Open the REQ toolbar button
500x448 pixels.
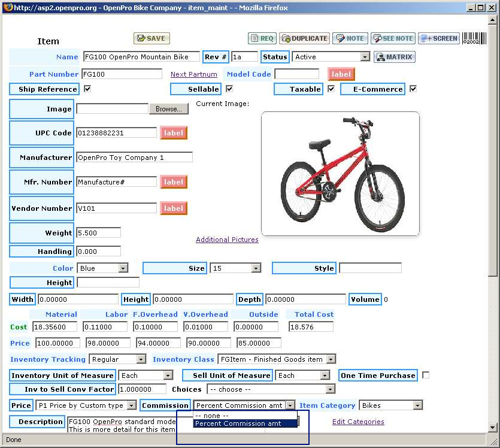point(262,38)
